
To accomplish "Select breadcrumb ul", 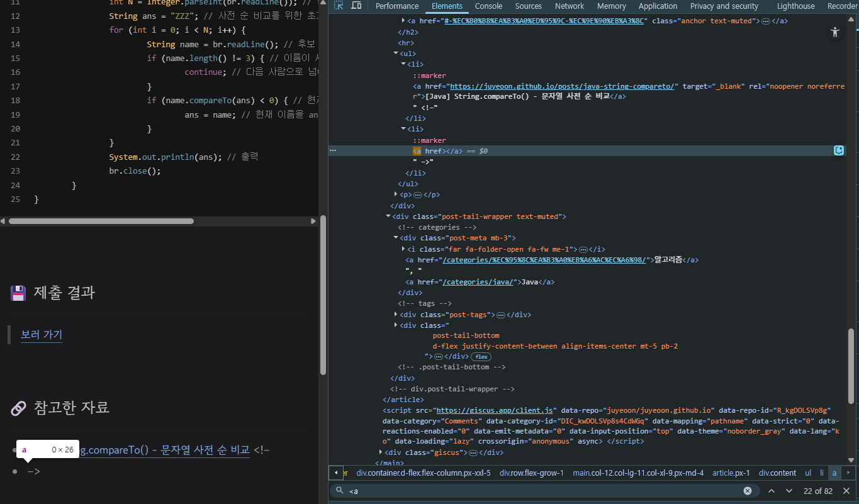I will [807, 473].
